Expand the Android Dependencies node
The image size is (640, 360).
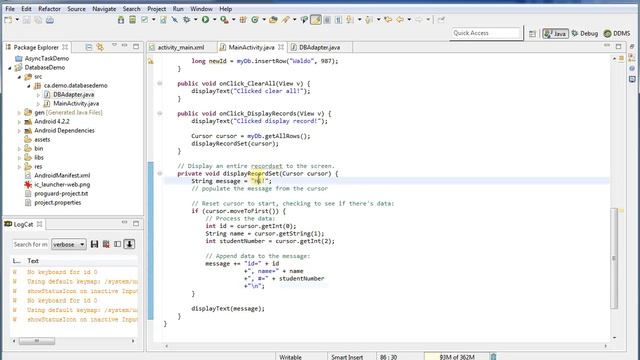pyautogui.click(x=19, y=131)
